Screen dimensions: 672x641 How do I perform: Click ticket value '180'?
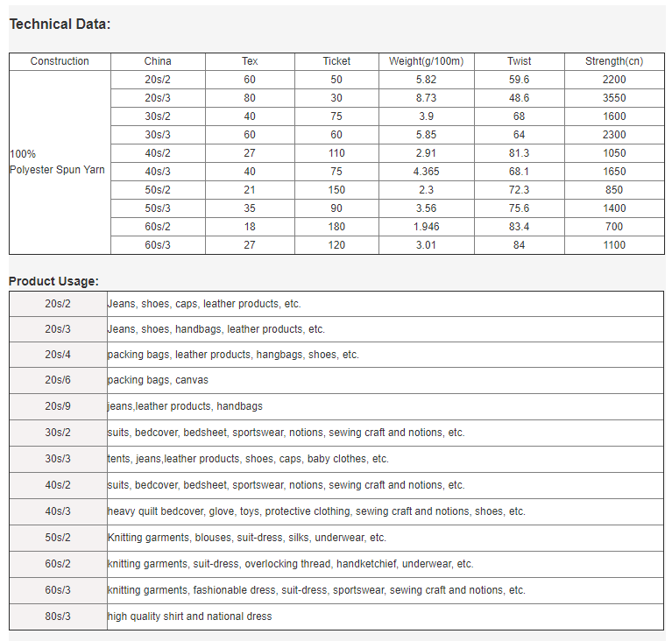click(336, 227)
